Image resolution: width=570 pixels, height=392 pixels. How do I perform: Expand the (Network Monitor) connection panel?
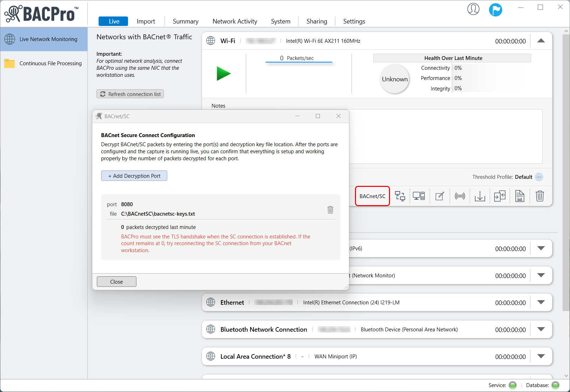pyautogui.click(x=541, y=275)
